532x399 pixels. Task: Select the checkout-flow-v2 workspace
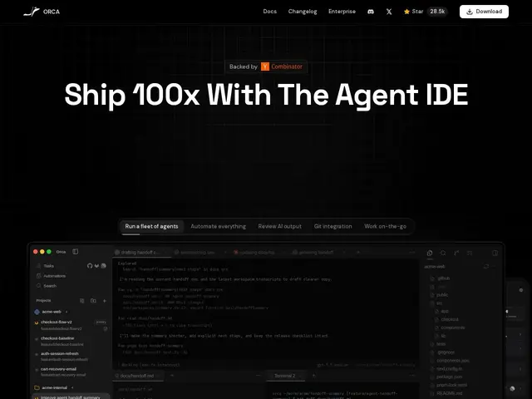71,325
